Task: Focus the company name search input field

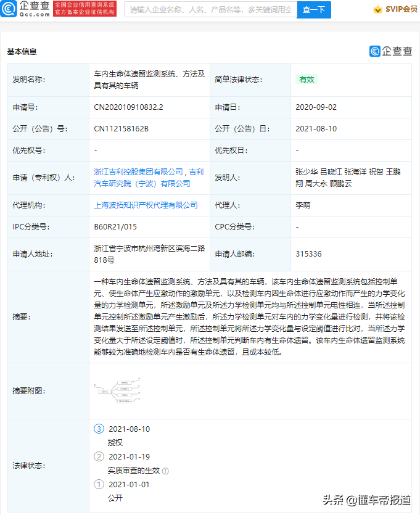Action: point(210,9)
